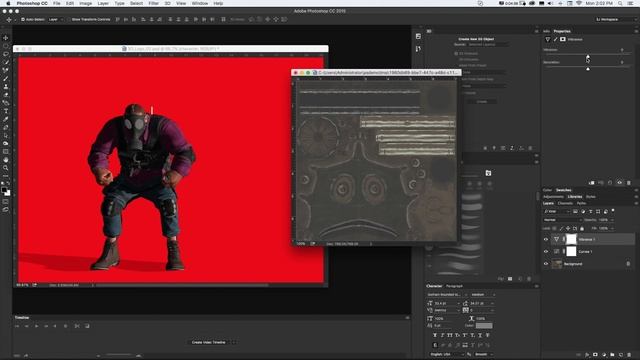
Task: Filter layers by type layers
Action: click(x=590, y=211)
